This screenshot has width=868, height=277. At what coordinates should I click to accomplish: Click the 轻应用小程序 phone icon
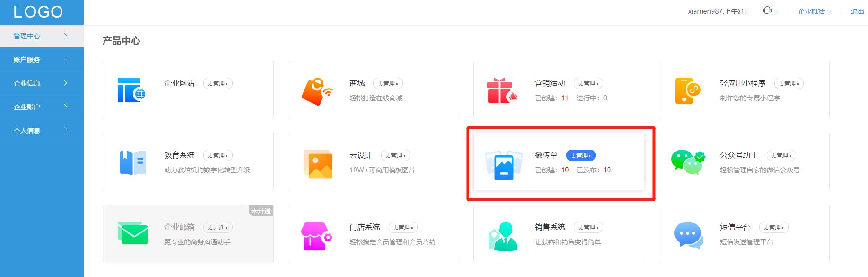687,90
